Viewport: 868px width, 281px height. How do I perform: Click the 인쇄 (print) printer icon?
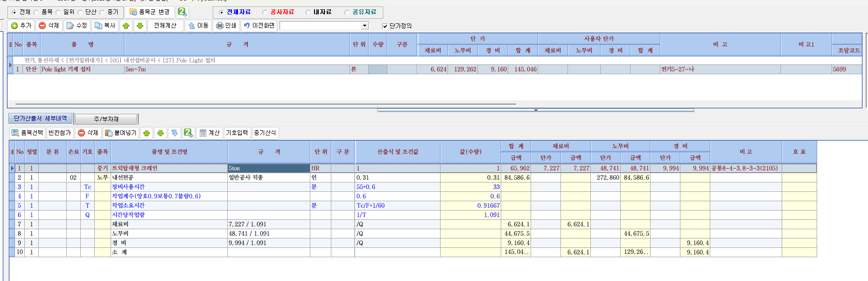click(226, 26)
